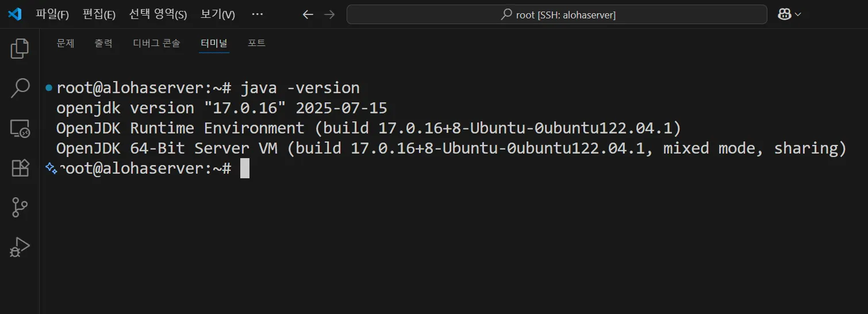Image resolution: width=868 pixels, height=314 pixels.
Task: Open the 파일(F) menu
Action: click(52, 14)
